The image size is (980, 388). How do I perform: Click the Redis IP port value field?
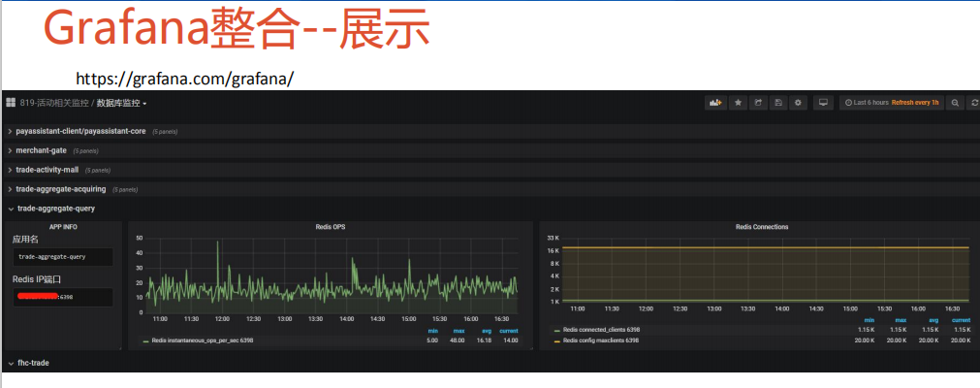[62, 297]
